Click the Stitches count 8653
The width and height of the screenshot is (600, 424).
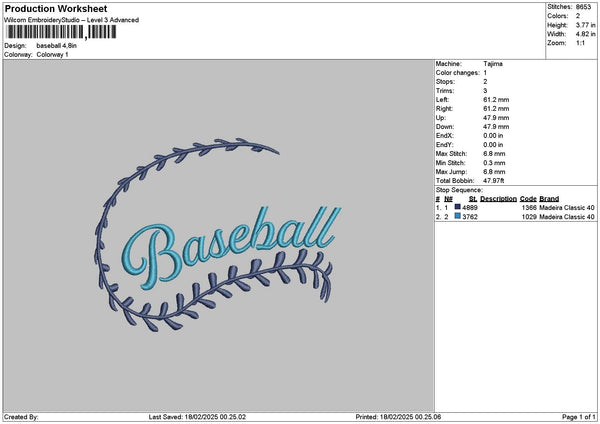pyautogui.click(x=586, y=8)
